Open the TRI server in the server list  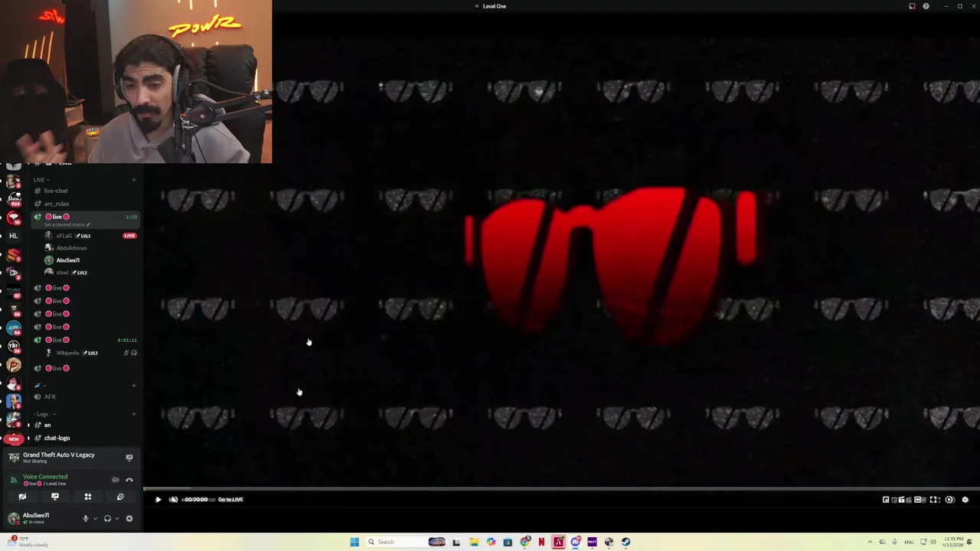coord(13,346)
